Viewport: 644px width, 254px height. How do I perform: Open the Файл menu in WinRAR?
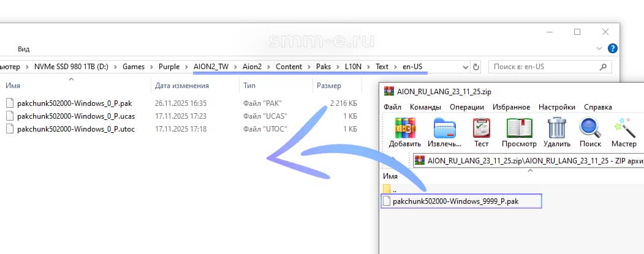[x=392, y=107]
